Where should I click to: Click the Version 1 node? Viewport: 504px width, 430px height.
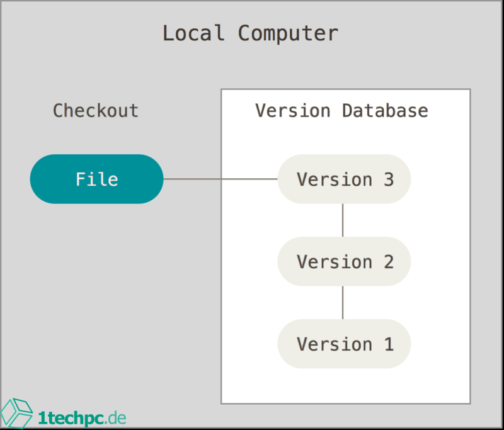(344, 344)
